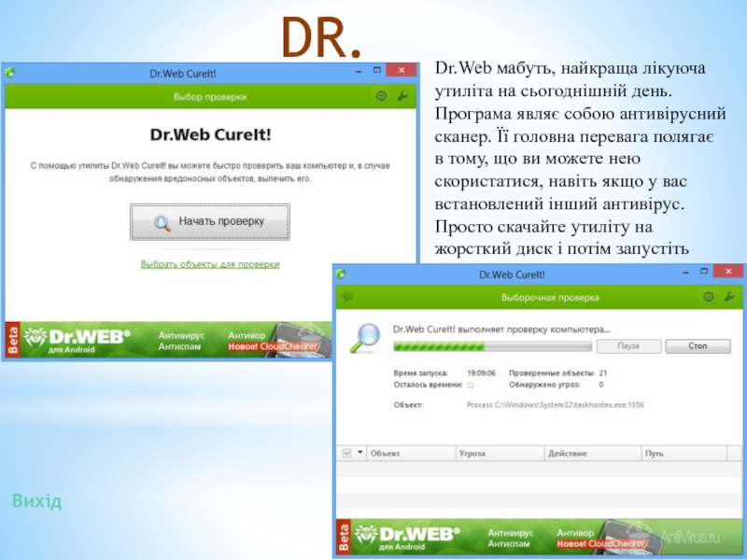
Task: Minimize the first Dr.Web CureIt! window
Action: 359,71
